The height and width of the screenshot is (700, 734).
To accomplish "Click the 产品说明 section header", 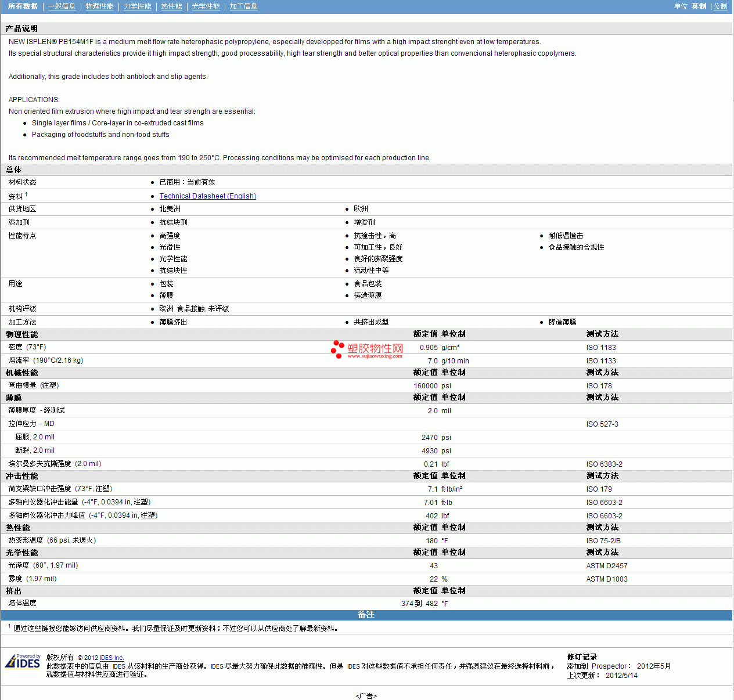I will click(x=21, y=28).
